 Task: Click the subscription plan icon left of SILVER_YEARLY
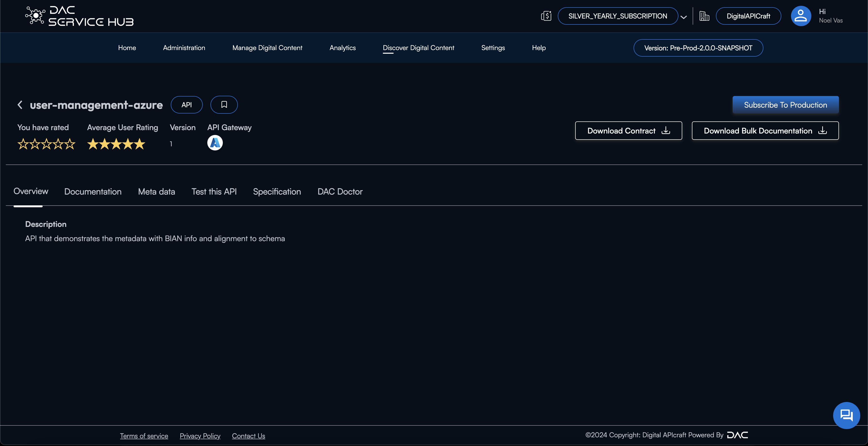tap(545, 15)
